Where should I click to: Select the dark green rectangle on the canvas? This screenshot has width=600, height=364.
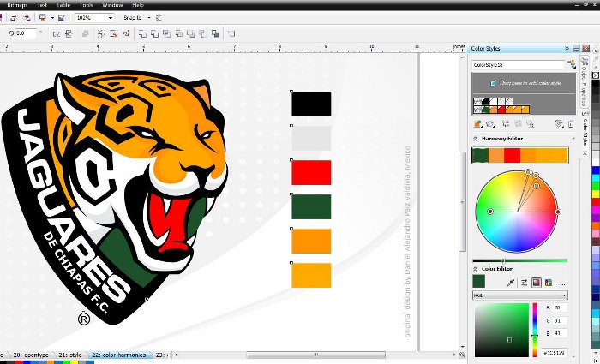click(x=311, y=207)
